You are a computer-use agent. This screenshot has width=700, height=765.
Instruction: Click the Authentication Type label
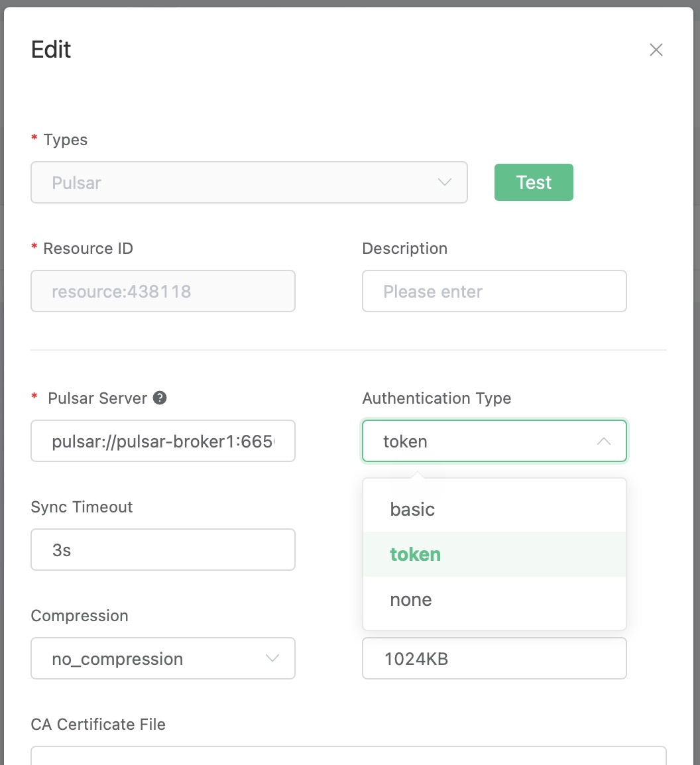[437, 398]
